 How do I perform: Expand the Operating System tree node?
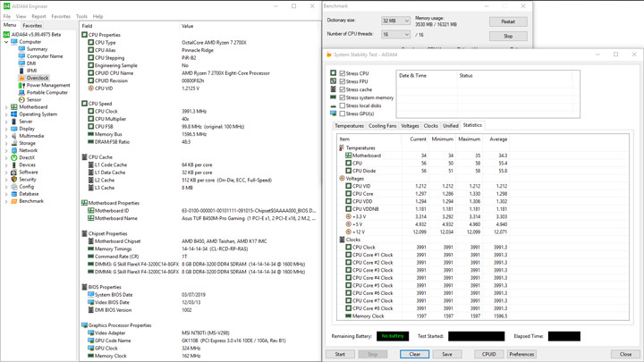6,114
